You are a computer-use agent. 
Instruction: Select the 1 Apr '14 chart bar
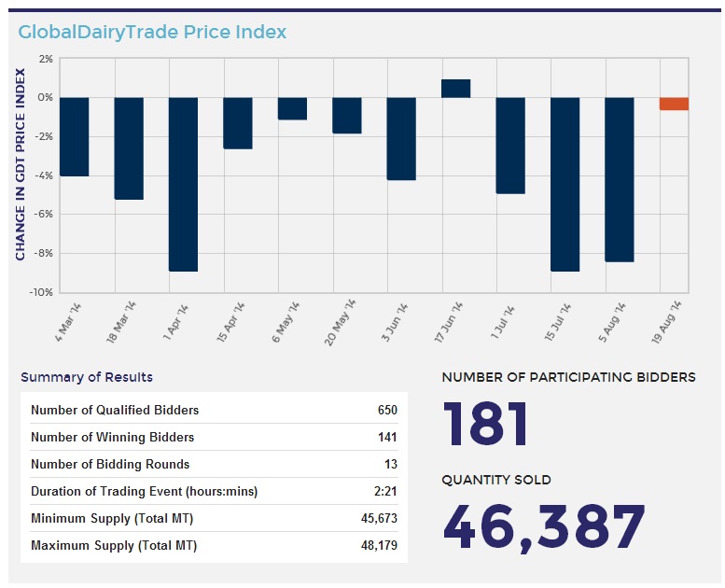click(x=183, y=184)
